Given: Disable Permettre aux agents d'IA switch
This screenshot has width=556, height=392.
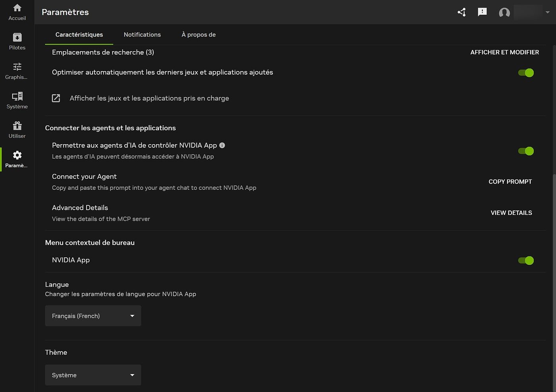Looking at the screenshot, I should point(526,151).
